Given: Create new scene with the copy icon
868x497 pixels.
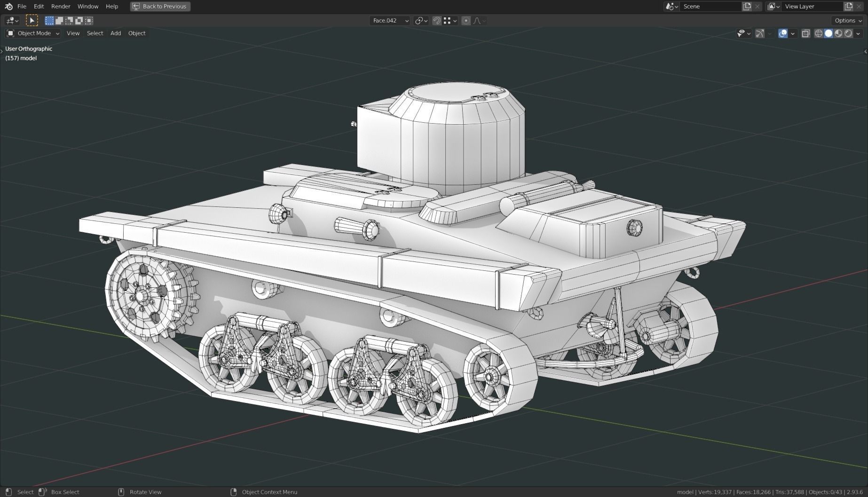Looking at the screenshot, I should pyautogui.click(x=747, y=7).
